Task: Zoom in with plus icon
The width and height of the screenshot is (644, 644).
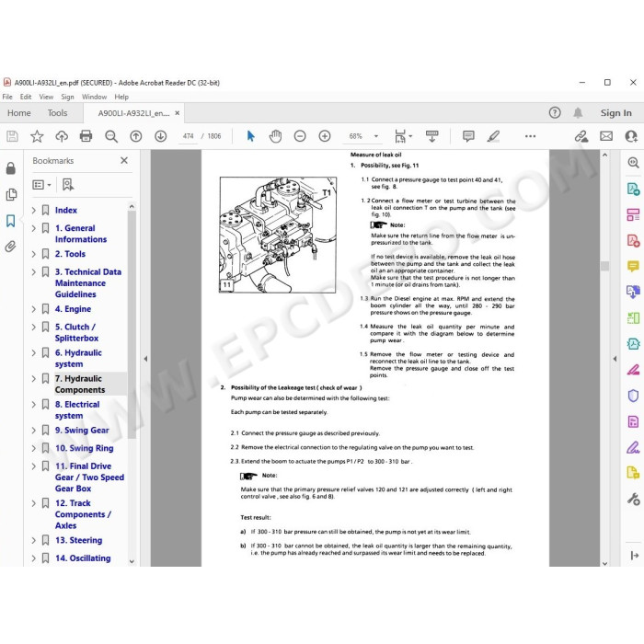Action: tap(325, 136)
